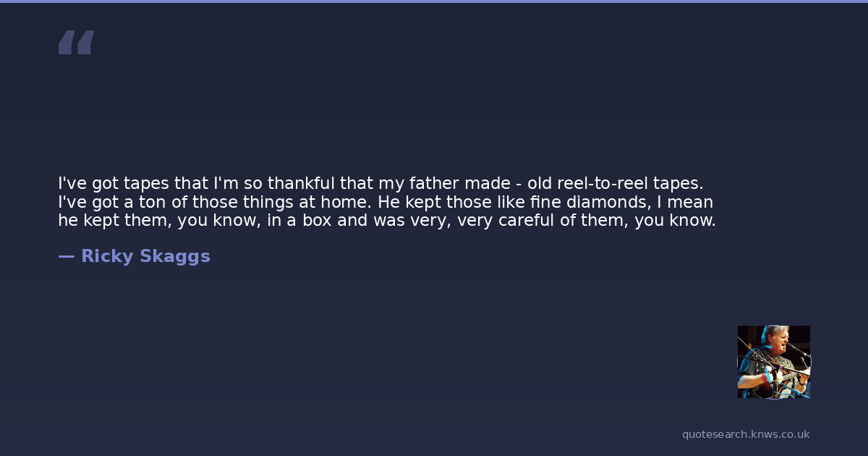Click the microphone in the performer photo
The width and height of the screenshot is (868, 456).
click(x=792, y=348)
